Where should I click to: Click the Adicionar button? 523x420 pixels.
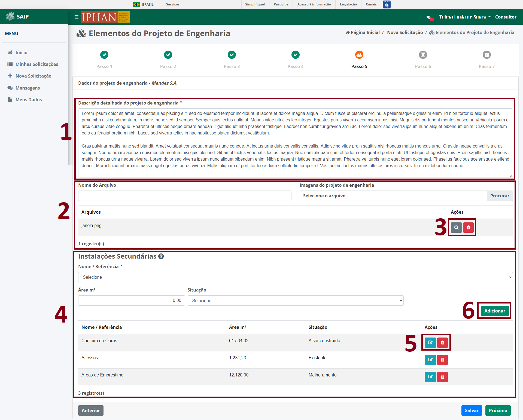[495, 311]
